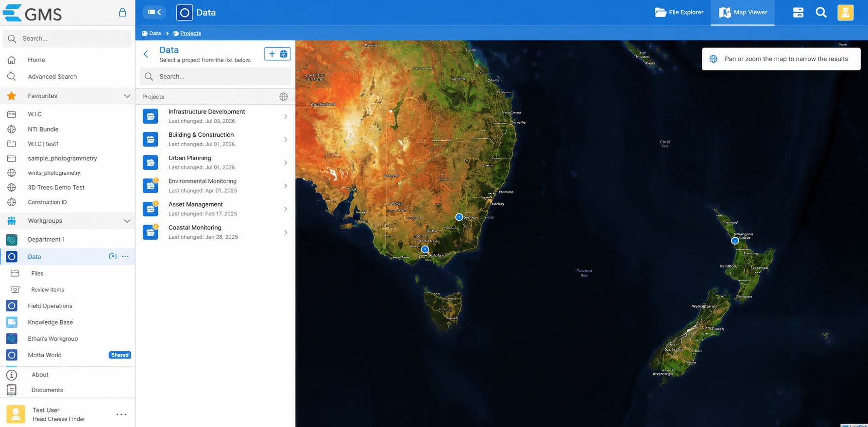Click in the left sidebar Search field
This screenshot has height=427, width=868.
coord(67,38)
